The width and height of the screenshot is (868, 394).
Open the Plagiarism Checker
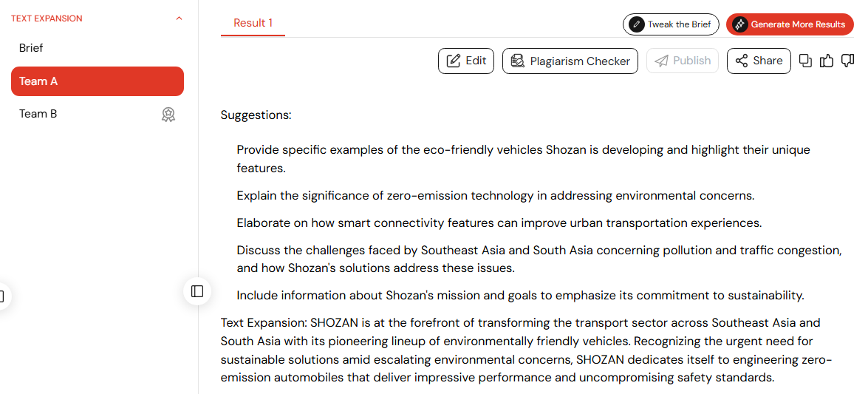tap(570, 61)
